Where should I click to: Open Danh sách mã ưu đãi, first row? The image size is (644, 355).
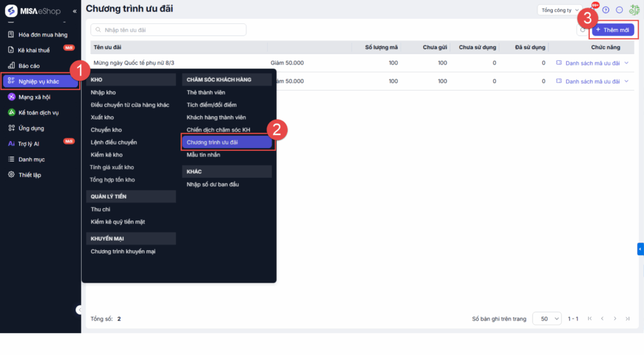(x=592, y=63)
